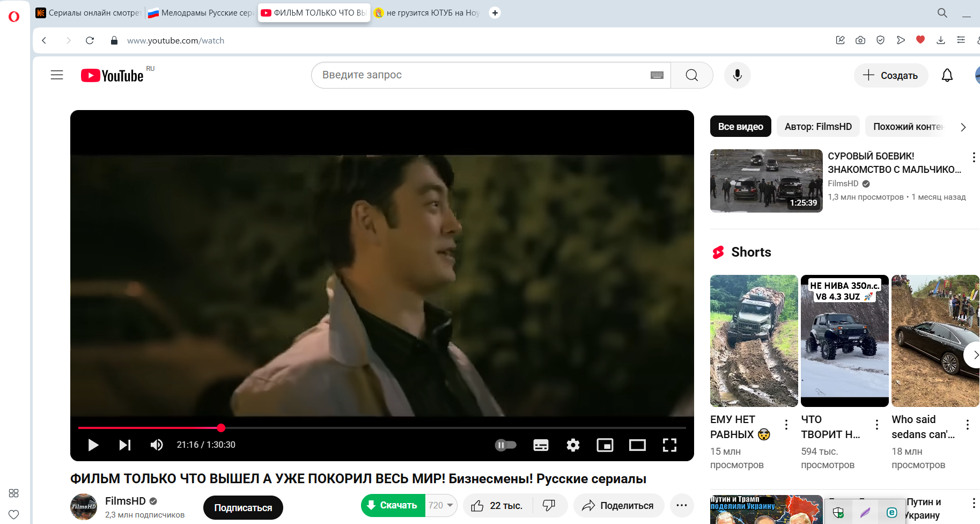Screen dimensions: 980x524
Task: Open more actions for the video
Action: pos(682,505)
